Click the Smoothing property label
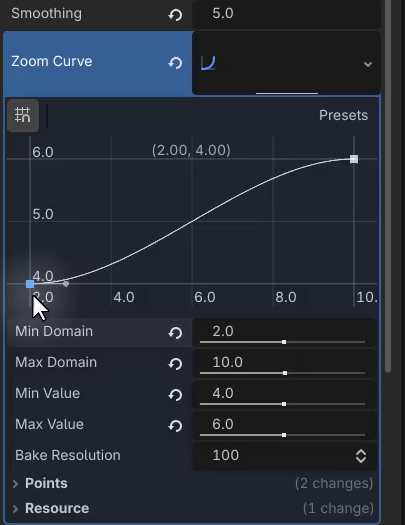This screenshot has width=405, height=525. pos(46,13)
